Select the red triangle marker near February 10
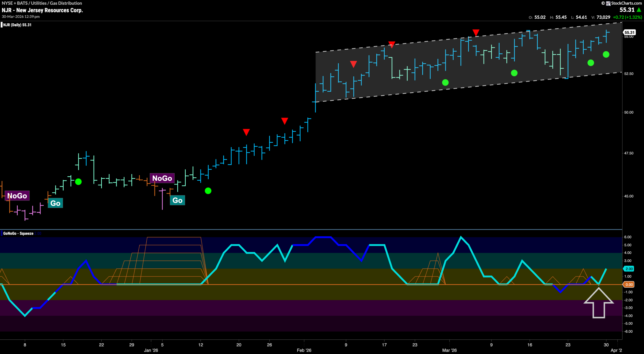644x354 pixels. (353, 64)
